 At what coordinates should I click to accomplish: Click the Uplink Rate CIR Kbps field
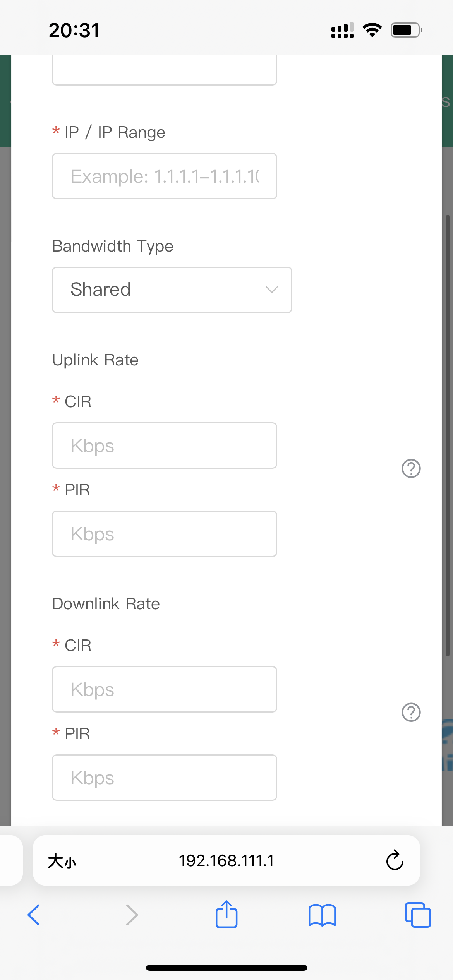tap(165, 445)
